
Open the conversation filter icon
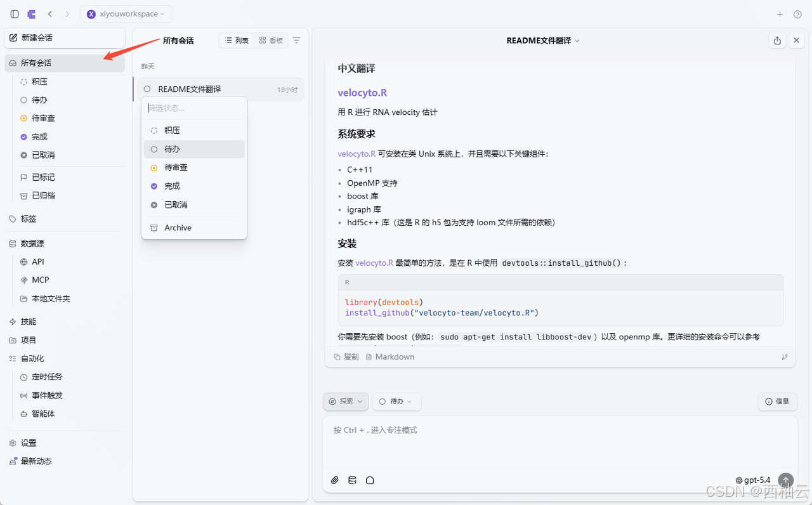click(296, 41)
